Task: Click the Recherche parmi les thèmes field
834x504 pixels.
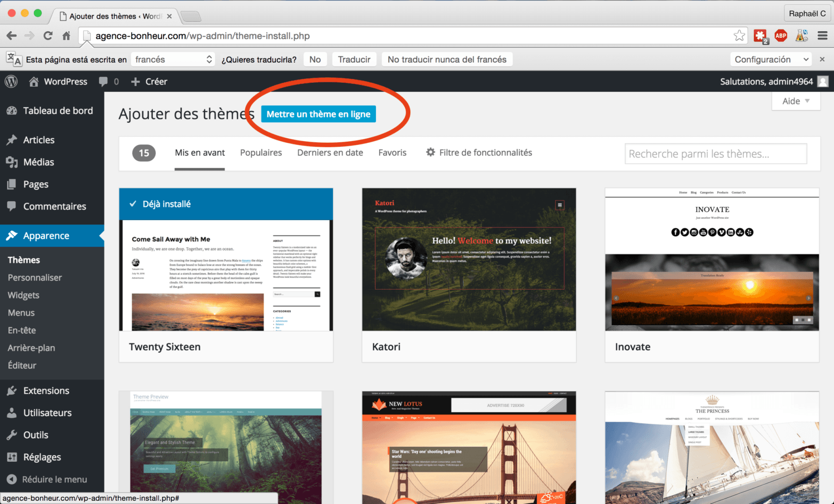Action: pyautogui.click(x=716, y=154)
